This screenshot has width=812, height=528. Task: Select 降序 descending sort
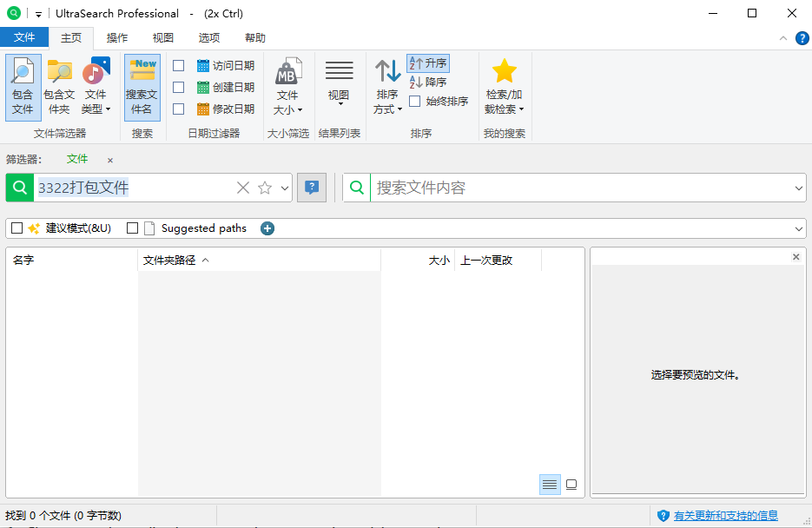tap(428, 82)
